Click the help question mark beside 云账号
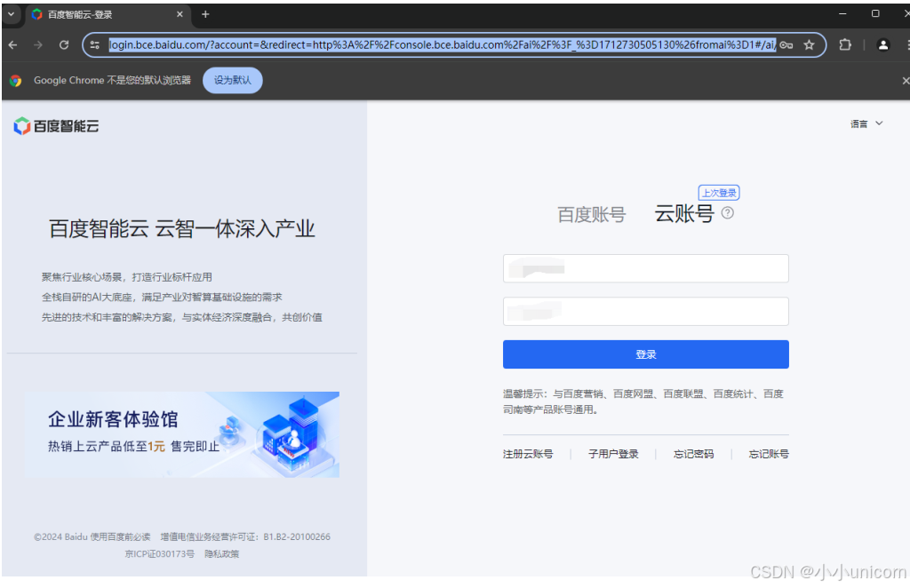 point(727,213)
